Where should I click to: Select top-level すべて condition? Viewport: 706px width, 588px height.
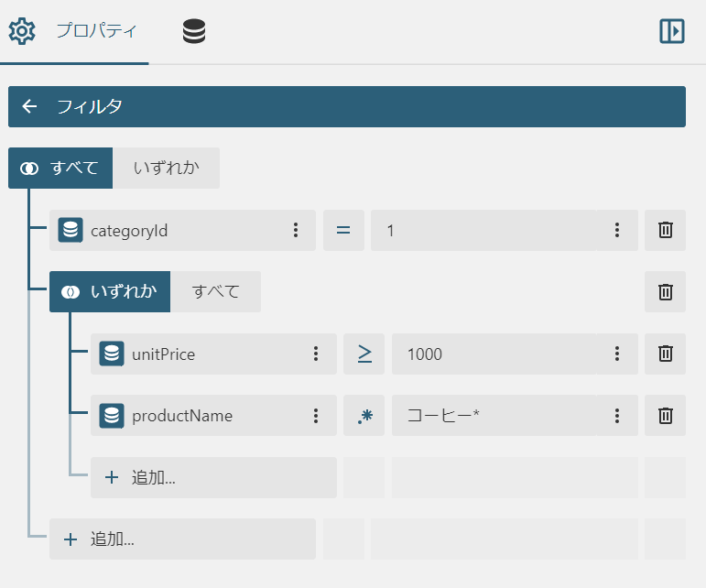[60, 168]
